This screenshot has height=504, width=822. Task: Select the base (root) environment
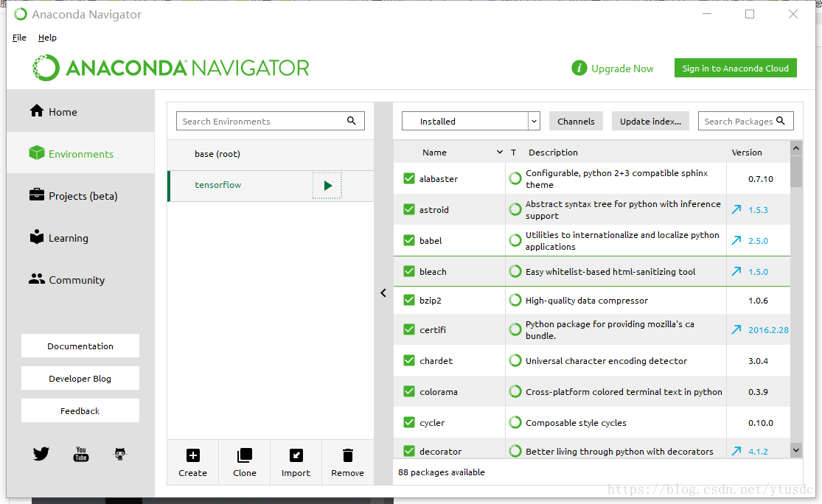pyautogui.click(x=271, y=155)
